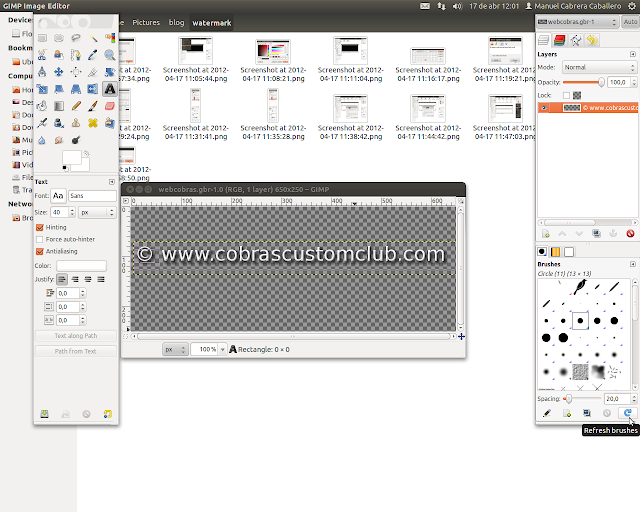Toggle the Antialiasing checkbox

point(40,252)
